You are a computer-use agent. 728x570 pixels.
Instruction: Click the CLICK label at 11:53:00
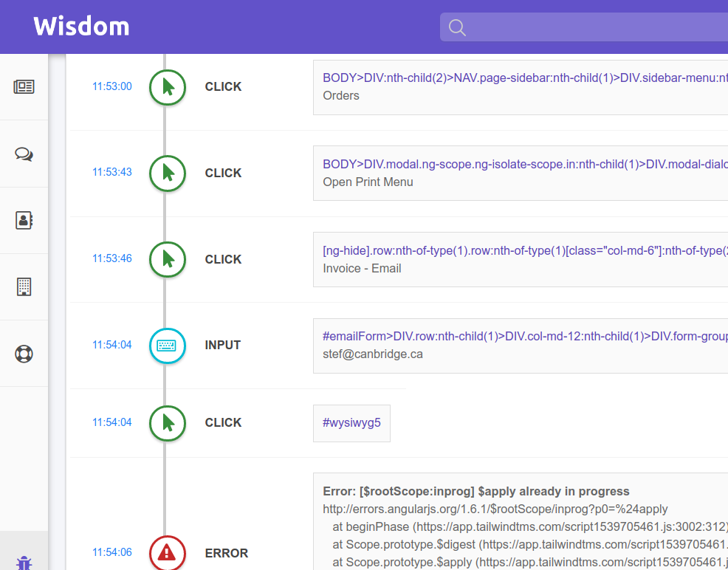223,87
